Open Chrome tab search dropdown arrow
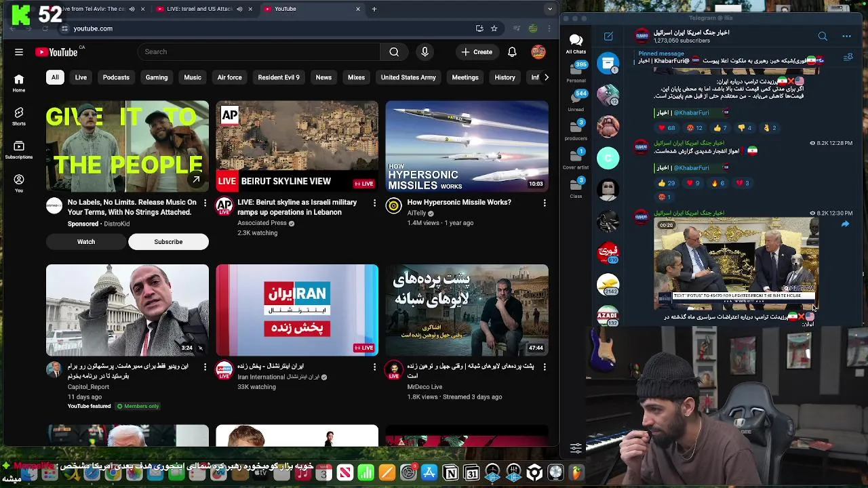The height and width of the screenshot is (488, 868). 550,9
